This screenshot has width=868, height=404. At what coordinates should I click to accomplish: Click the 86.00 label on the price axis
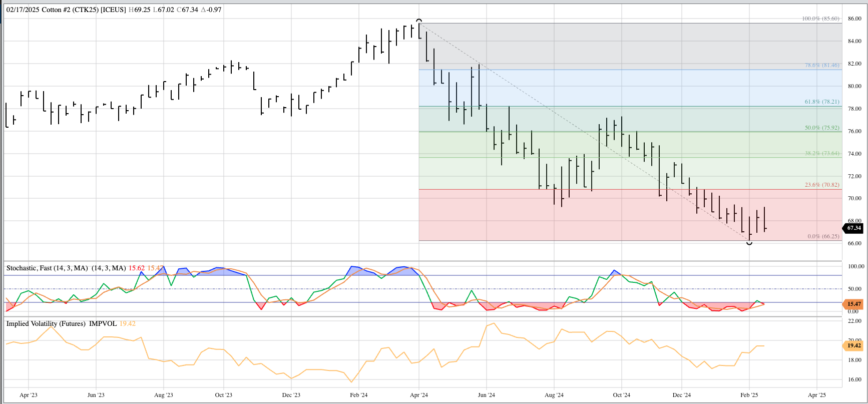click(854, 19)
